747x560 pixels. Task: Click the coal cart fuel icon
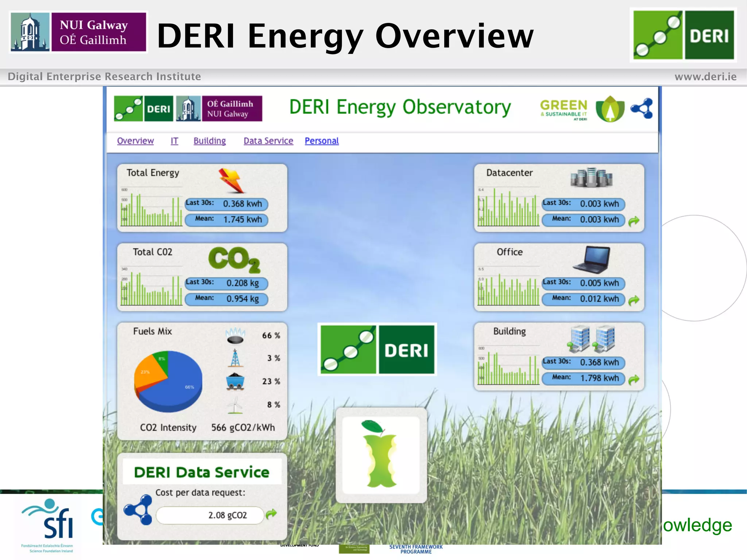235,382
